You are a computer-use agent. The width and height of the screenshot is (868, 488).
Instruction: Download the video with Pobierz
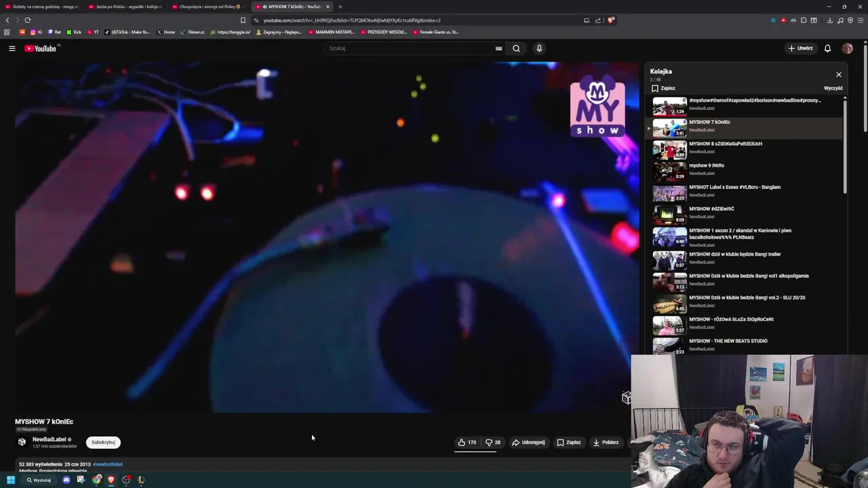pyautogui.click(x=606, y=443)
